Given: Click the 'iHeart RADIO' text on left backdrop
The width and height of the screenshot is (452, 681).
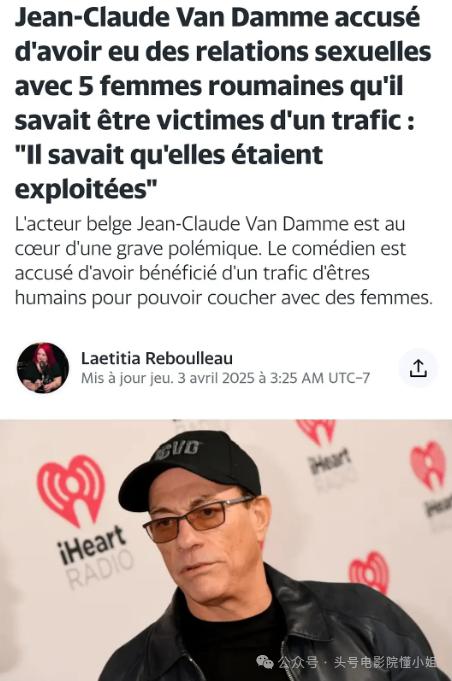Looking at the screenshot, I should click(x=96, y=557).
